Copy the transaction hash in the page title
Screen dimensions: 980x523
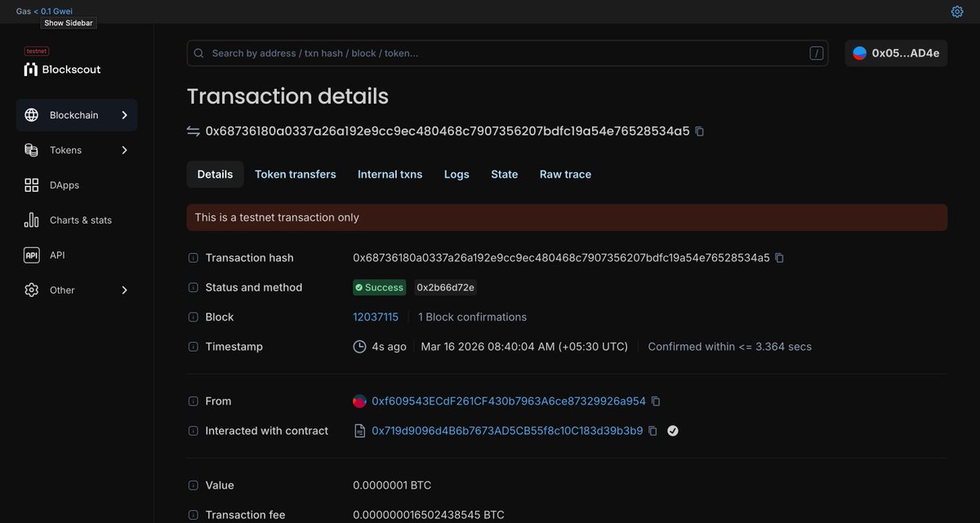[x=699, y=131]
